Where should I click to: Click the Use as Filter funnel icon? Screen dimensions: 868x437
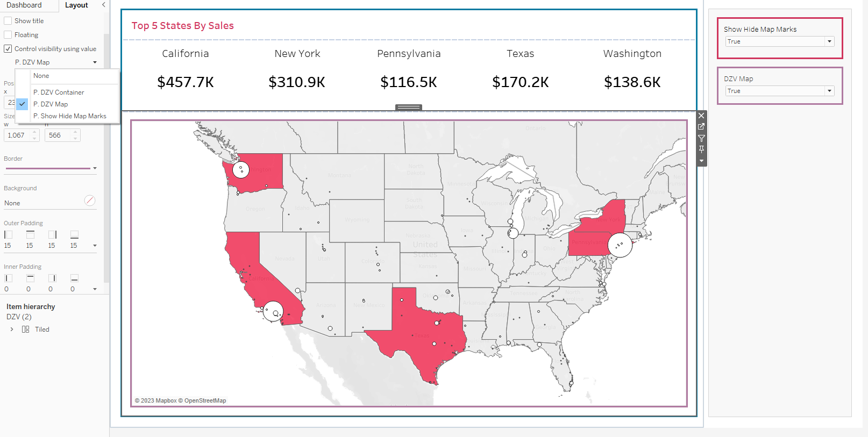(701, 138)
